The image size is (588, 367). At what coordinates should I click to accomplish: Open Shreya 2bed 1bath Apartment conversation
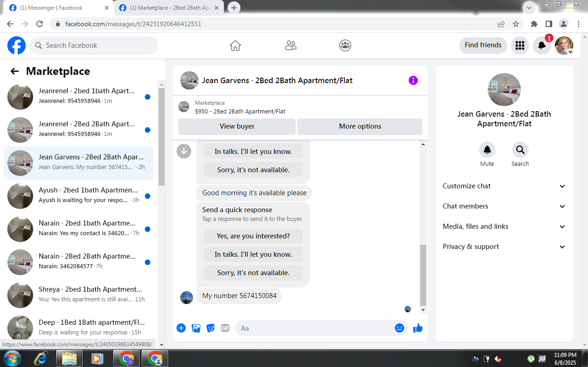tap(79, 295)
